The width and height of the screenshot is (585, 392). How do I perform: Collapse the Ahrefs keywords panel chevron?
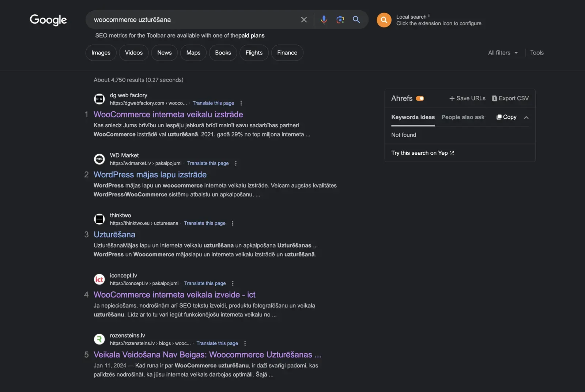point(526,117)
